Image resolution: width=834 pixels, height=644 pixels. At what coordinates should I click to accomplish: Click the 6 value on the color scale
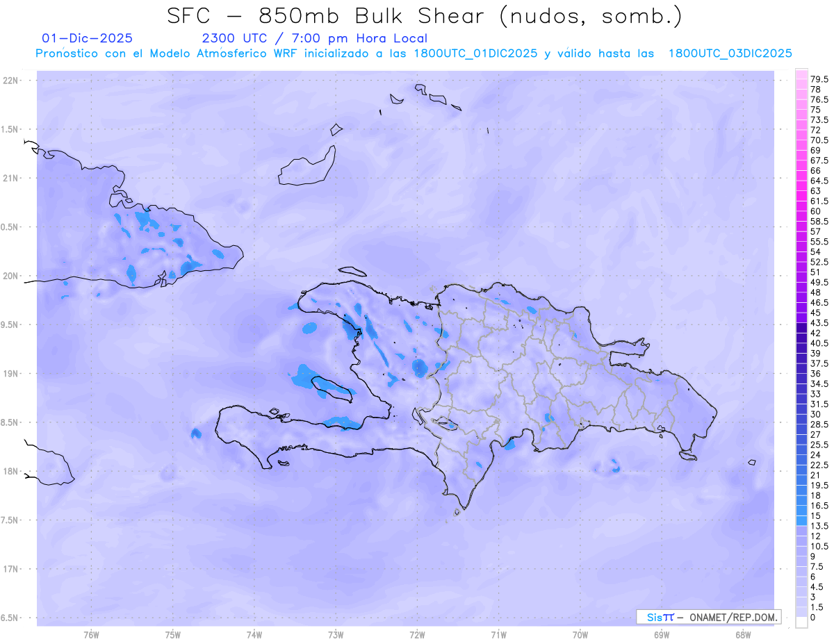[813, 577]
